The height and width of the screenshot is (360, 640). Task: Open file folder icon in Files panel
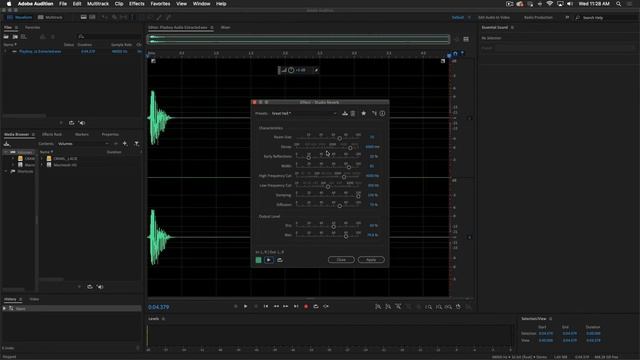pos(6,37)
